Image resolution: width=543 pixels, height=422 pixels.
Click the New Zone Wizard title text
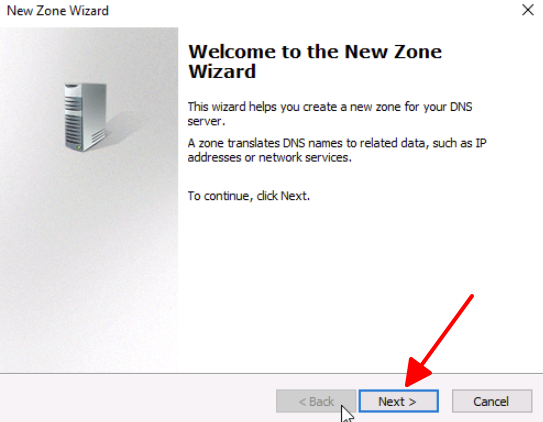click(x=58, y=11)
